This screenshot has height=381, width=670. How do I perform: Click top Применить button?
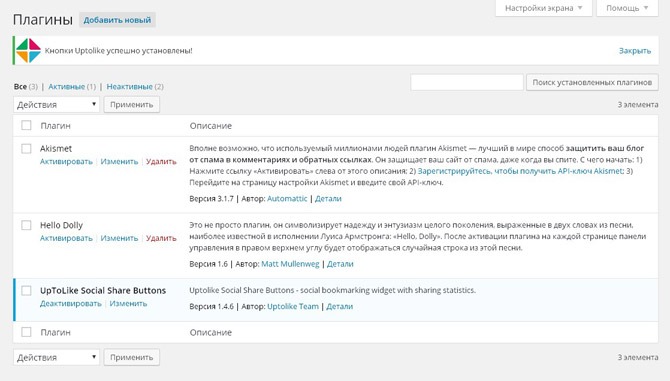[x=132, y=105]
